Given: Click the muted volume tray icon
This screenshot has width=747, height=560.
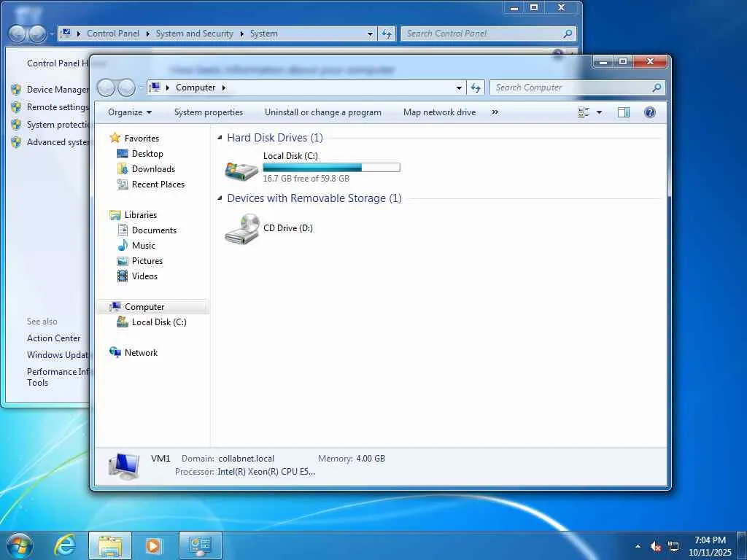Looking at the screenshot, I should [x=656, y=546].
